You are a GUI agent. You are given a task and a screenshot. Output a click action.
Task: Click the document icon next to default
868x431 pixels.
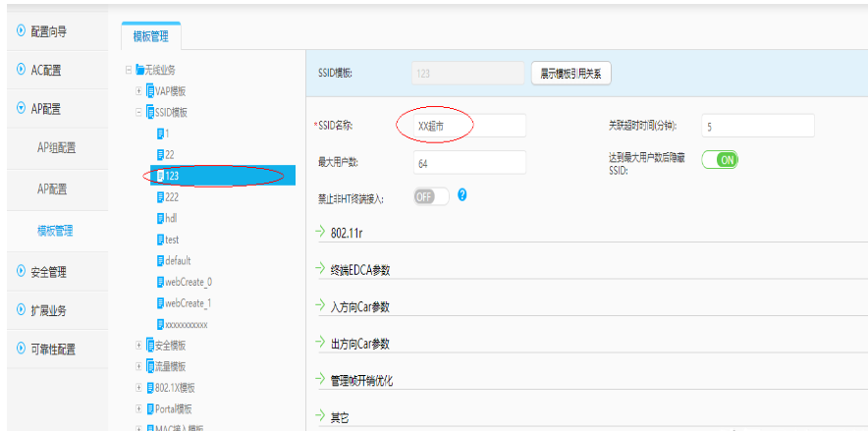160,260
